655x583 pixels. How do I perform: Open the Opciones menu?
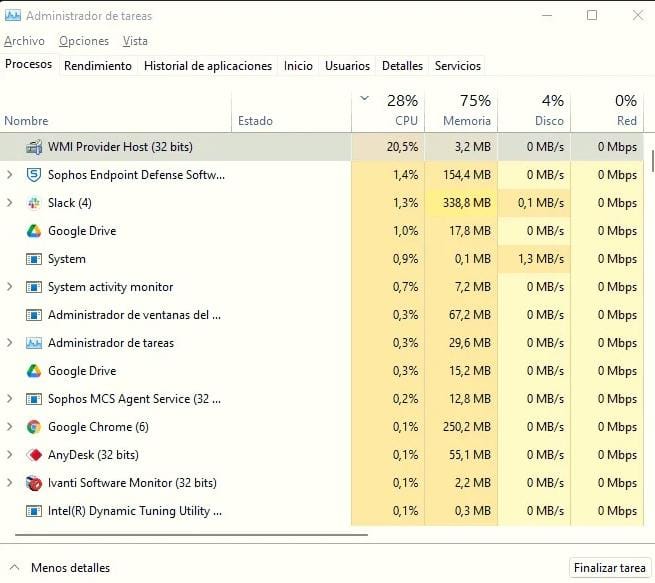click(x=84, y=41)
